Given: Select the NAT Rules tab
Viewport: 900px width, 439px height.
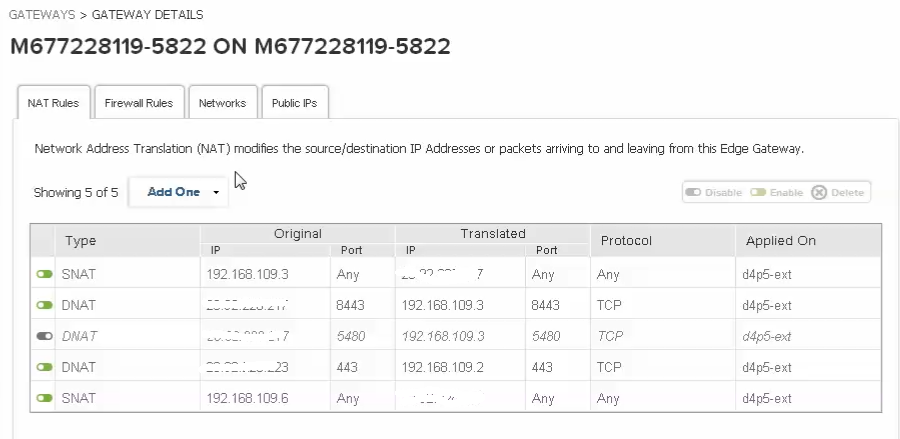Looking at the screenshot, I should tap(53, 103).
